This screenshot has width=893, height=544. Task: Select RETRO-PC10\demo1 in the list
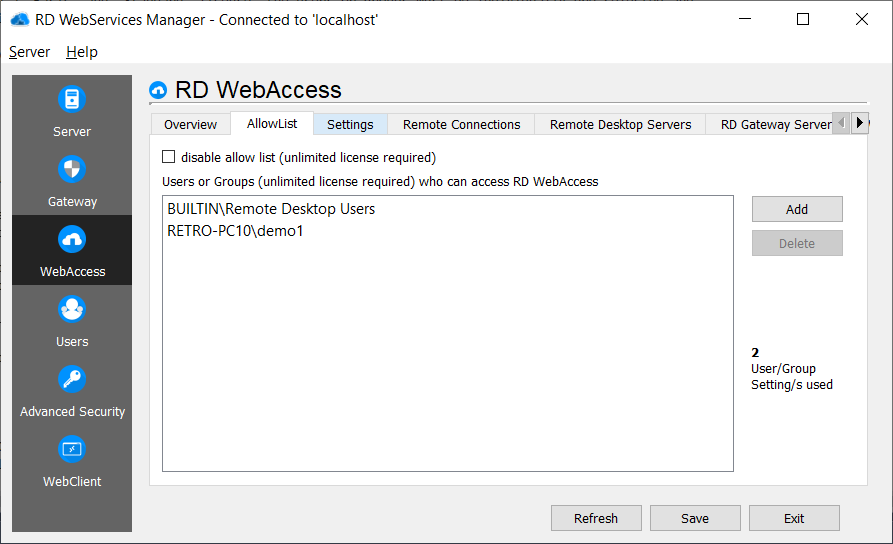(x=235, y=231)
